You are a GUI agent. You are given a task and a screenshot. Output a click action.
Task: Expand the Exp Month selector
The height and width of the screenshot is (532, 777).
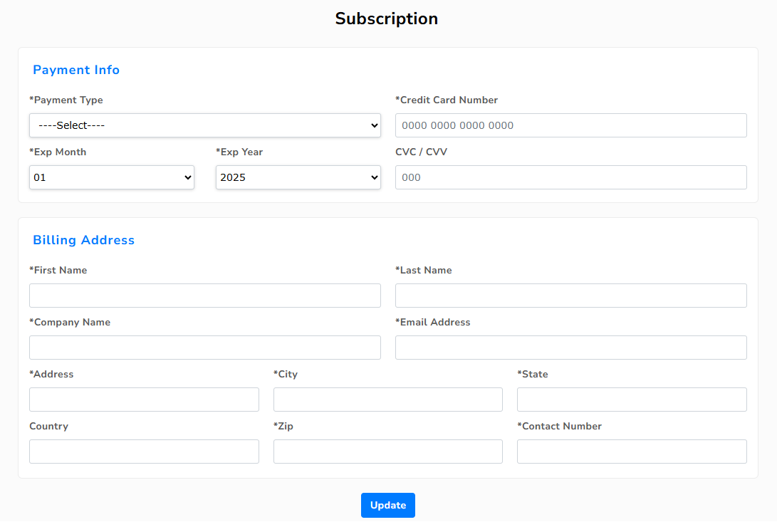click(112, 177)
